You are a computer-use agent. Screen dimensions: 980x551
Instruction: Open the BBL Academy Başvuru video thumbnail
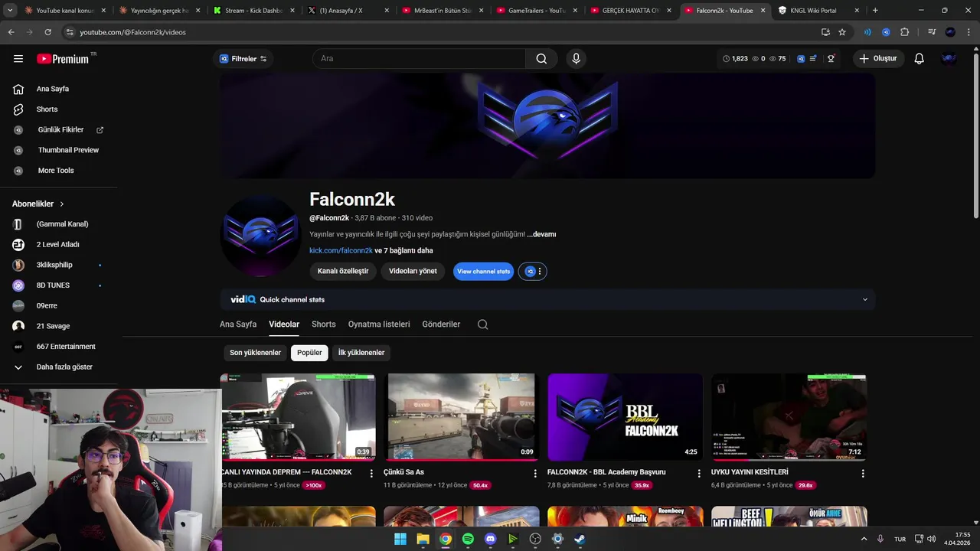625,417
